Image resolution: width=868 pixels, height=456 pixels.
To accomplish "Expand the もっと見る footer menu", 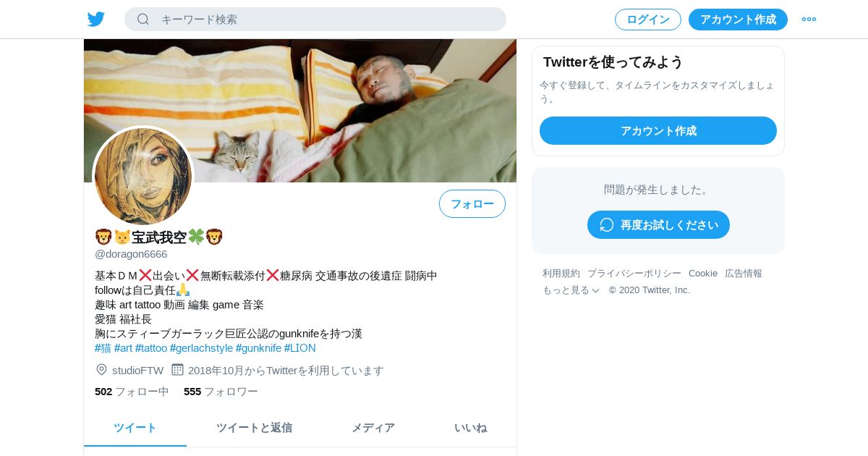I will pyautogui.click(x=571, y=290).
